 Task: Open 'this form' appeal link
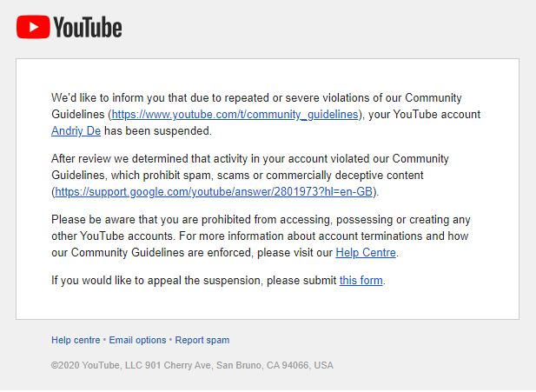pos(361,281)
